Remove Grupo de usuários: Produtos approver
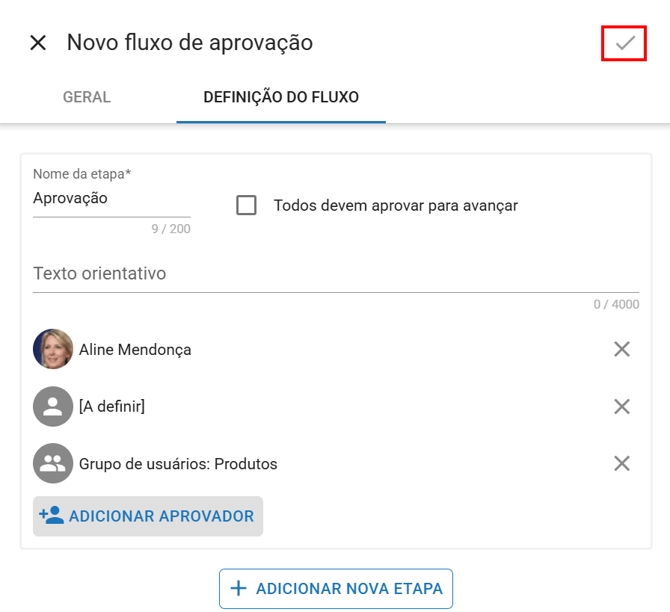670x612 pixels. pyautogui.click(x=622, y=463)
